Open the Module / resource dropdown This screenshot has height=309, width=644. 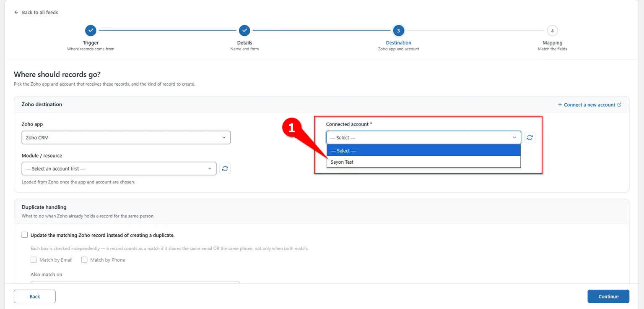pyautogui.click(x=119, y=169)
